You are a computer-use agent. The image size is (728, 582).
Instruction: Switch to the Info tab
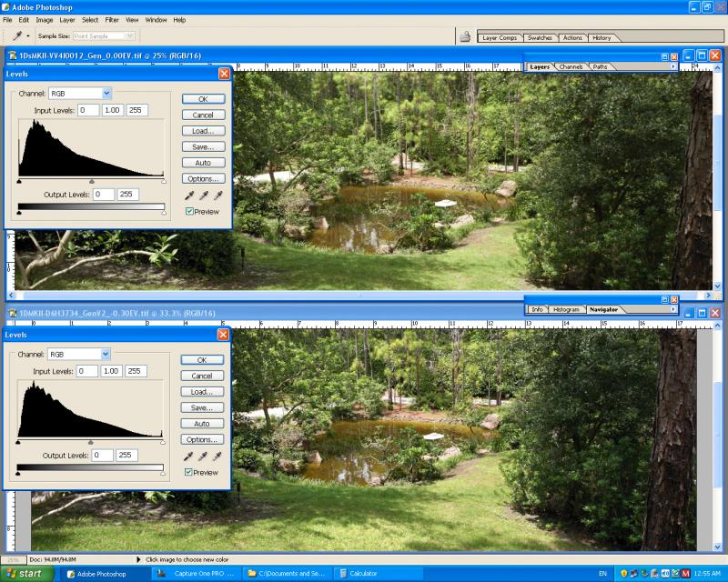(537, 309)
